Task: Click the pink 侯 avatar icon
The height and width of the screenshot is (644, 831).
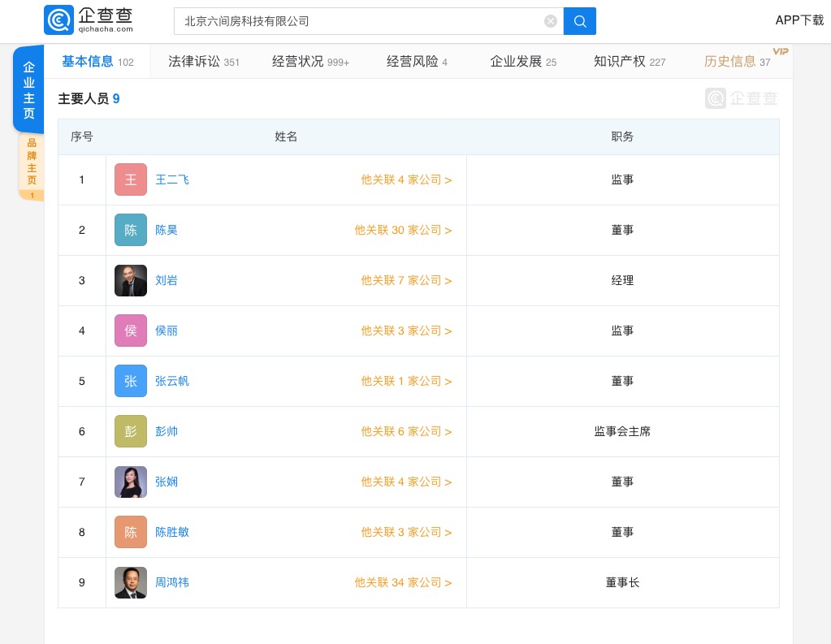Action: tap(131, 331)
